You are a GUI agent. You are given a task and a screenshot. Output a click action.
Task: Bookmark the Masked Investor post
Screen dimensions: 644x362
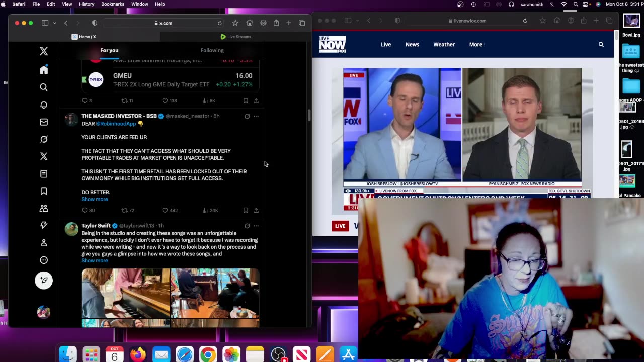pyautogui.click(x=246, y=210)
